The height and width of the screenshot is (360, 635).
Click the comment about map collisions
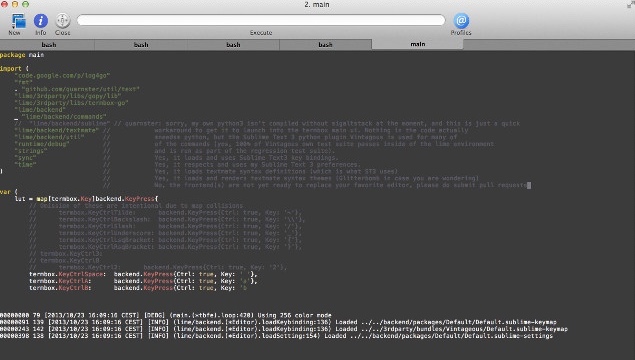pos(136,206)
